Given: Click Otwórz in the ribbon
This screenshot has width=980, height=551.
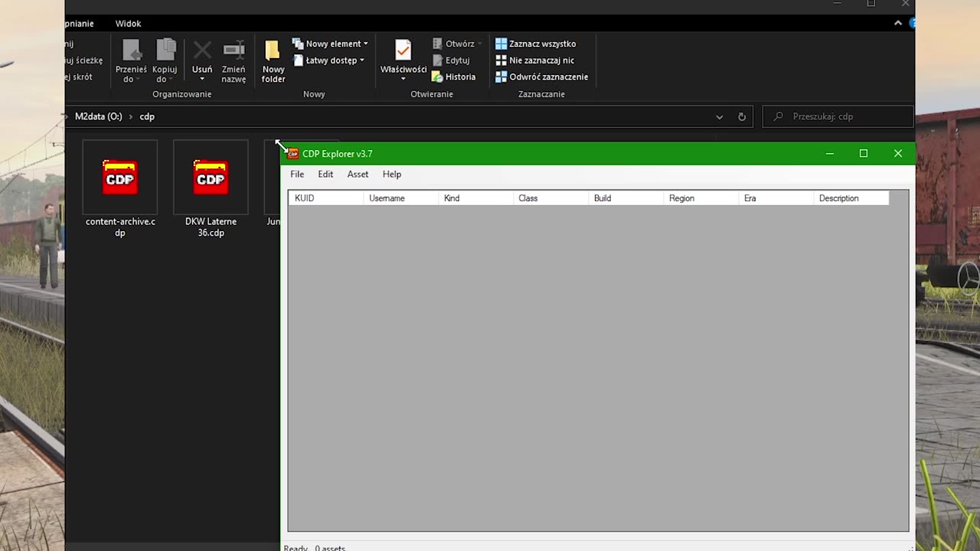Looking at the screenshot, I should click(456, 44).
